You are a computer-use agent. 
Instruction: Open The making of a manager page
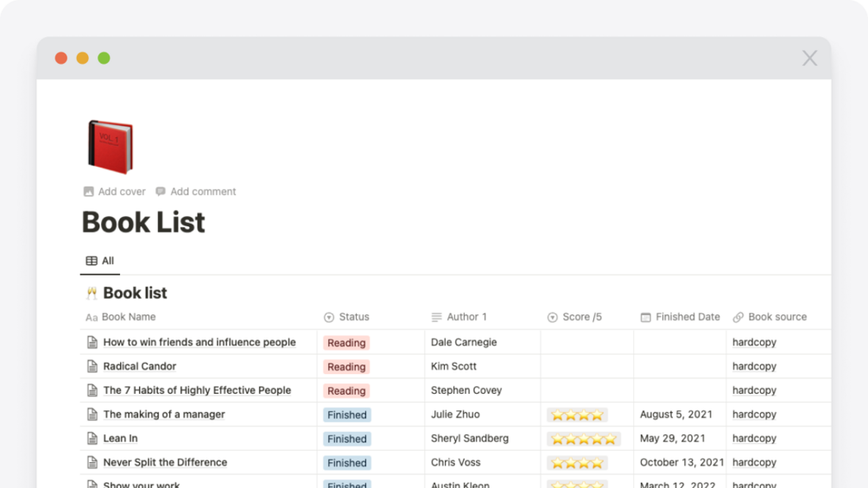pyautogui.click(x=164, y=414)
